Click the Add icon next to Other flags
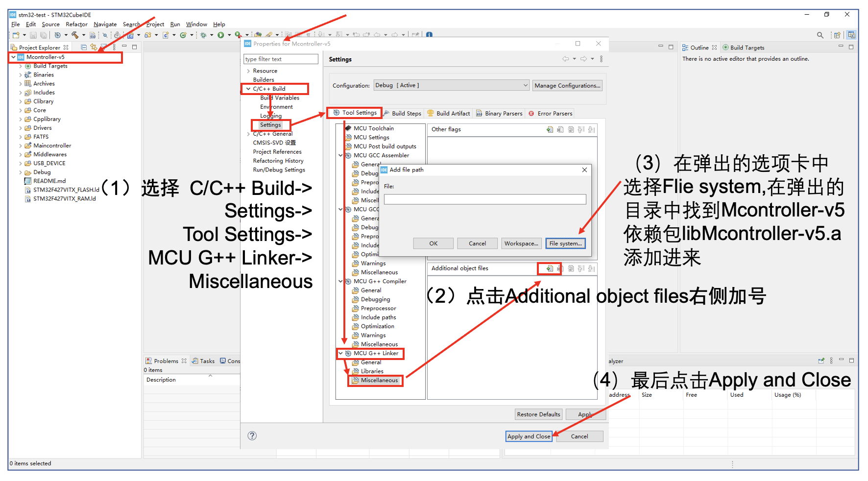The width and height of the screenshot is (868, 481). tap(550, 130)
